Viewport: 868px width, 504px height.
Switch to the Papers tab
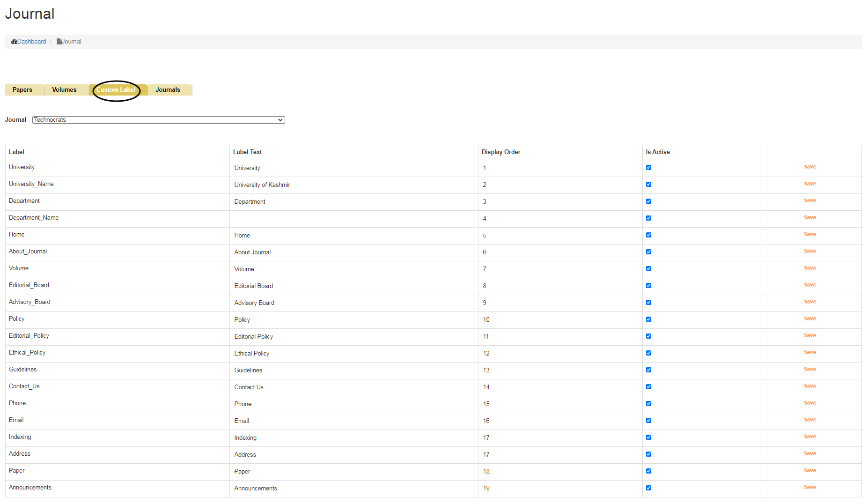[x=22, y=90]
